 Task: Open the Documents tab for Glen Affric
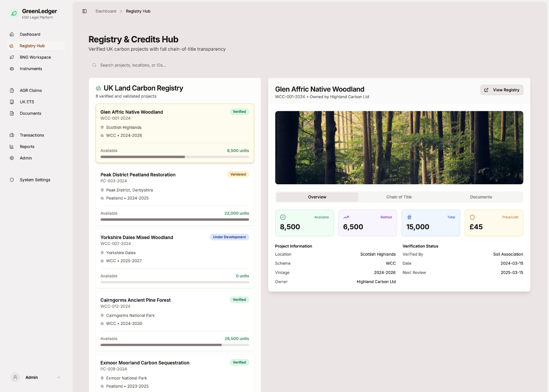pos(481,197)
